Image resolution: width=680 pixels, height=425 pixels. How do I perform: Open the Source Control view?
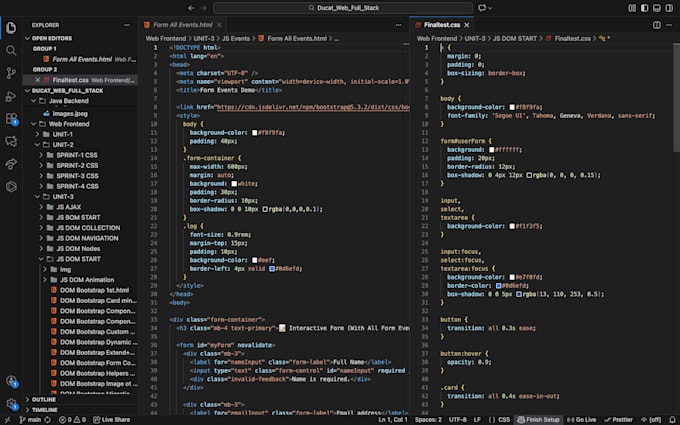pyautogui.click(x=11, y=73)
